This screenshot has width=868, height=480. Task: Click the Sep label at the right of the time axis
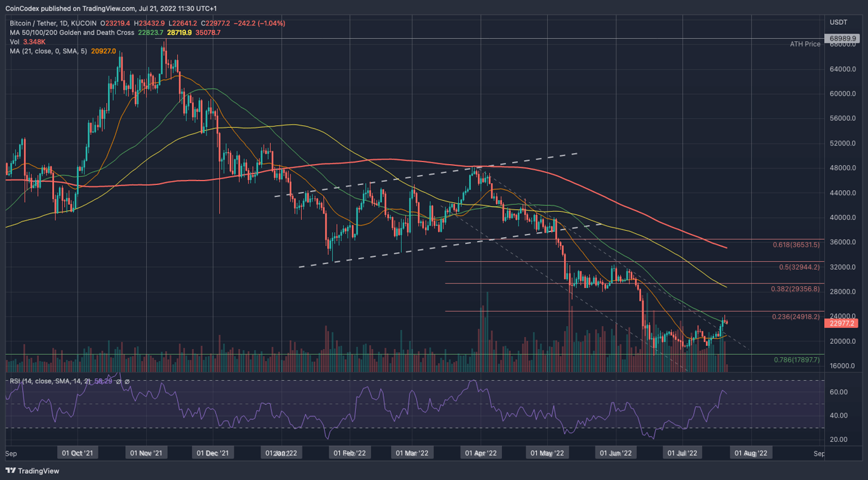(x=818, y=453)
